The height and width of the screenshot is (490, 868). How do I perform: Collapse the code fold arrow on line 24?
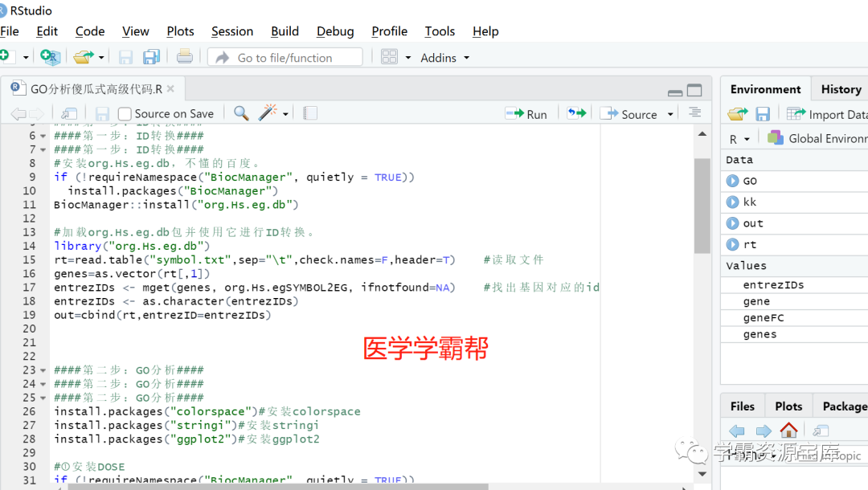[x=43, y=384]
